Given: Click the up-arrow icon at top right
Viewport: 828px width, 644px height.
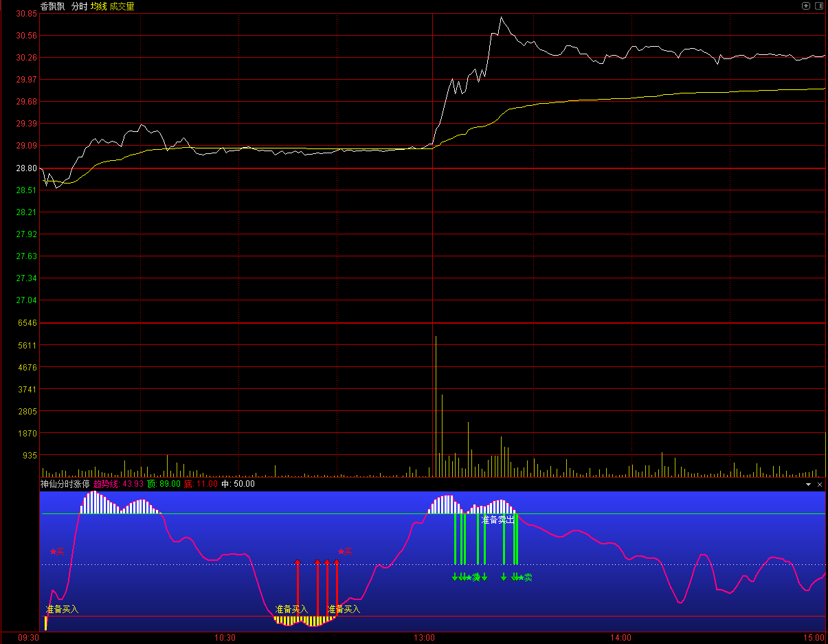Looking at the screenshot, I should click(806, 5).
